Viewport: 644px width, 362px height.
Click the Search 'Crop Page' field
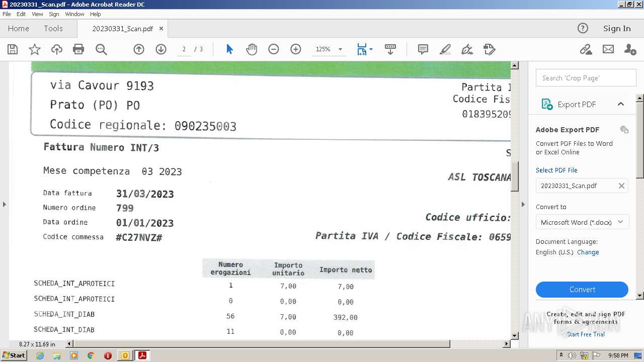pyautogui.click(x=586, y=78)
